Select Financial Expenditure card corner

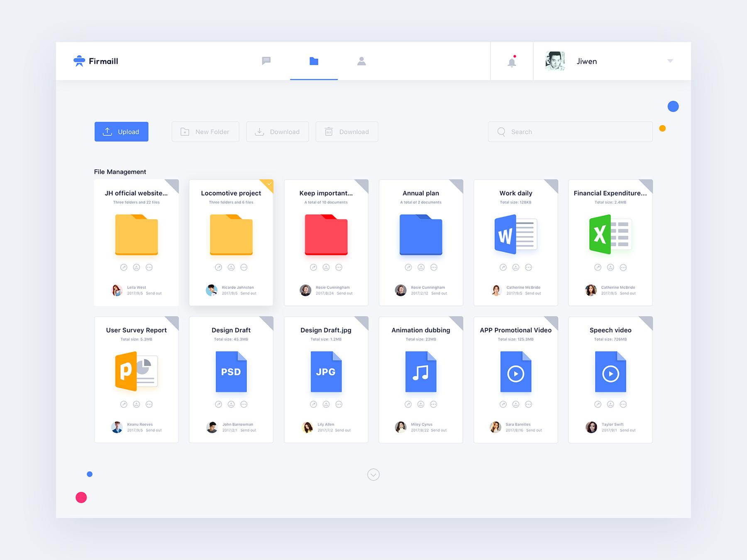click(648, 184)
